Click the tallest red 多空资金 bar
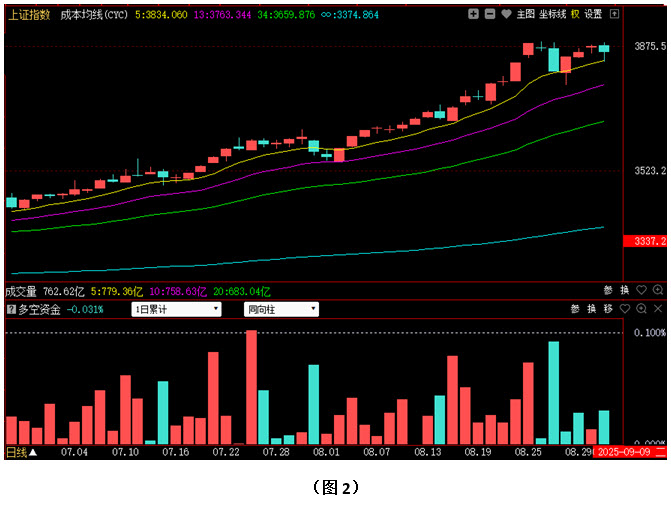Screen dimensions: 671x506 (x=252, y=387)
